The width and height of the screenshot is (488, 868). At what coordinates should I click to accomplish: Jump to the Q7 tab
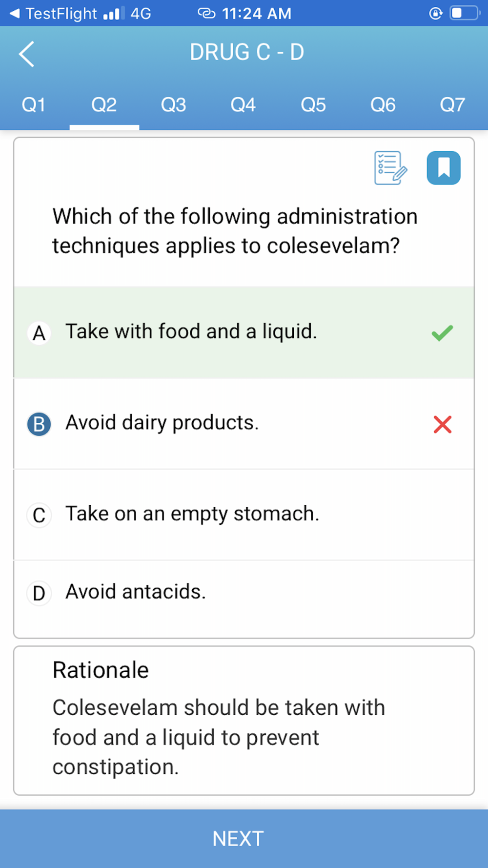point(452,105)
